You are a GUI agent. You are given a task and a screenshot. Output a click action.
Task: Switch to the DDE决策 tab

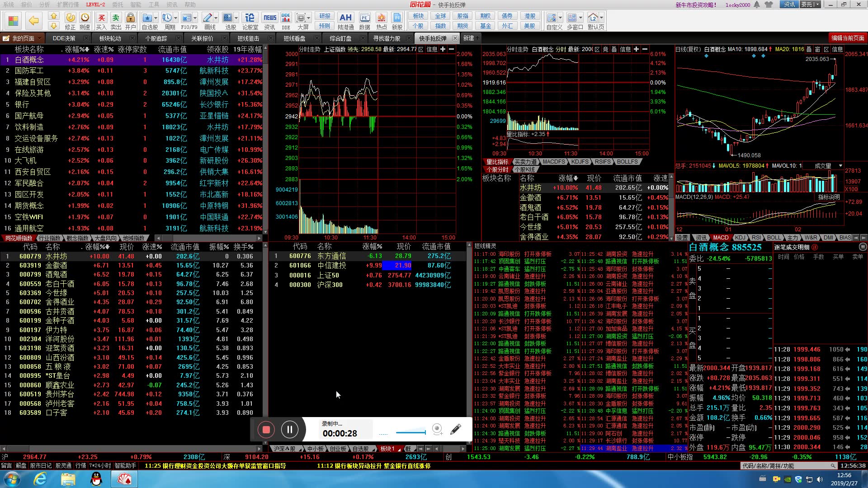[x=64, y=38]
